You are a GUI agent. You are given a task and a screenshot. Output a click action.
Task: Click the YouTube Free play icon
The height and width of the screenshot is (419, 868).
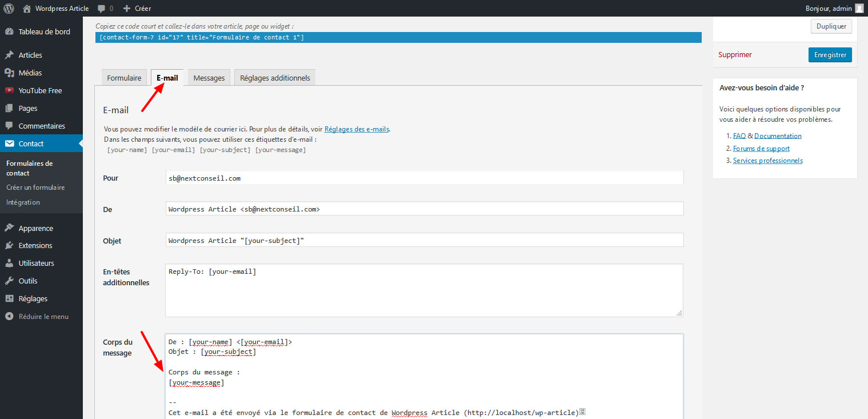tap(9, 90)
